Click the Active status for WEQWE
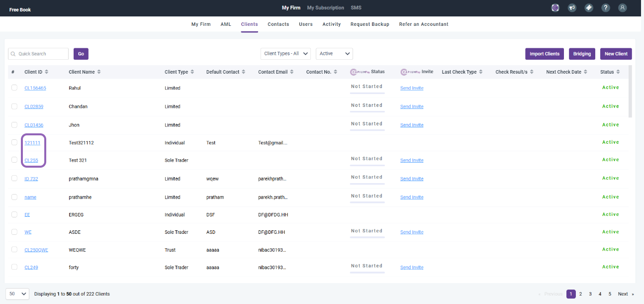This screenshot has height=304, width=644. pyautogui.click(x=611, y=249)
